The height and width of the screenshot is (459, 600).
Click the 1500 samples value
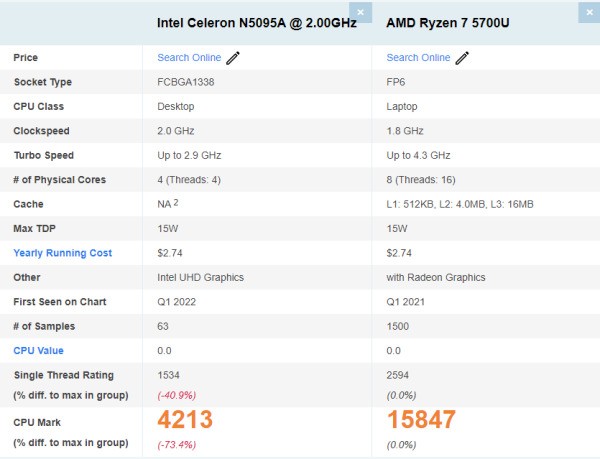tap(398, 326)
